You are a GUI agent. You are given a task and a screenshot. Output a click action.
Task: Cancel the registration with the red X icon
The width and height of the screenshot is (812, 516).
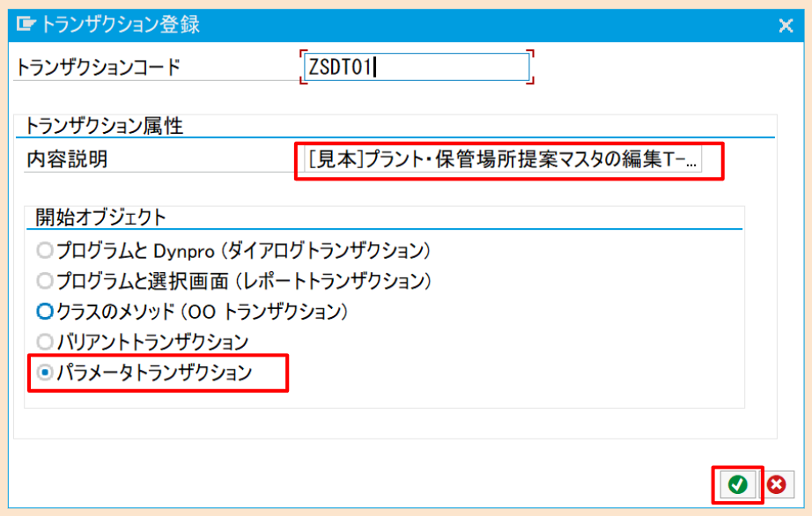777,484
